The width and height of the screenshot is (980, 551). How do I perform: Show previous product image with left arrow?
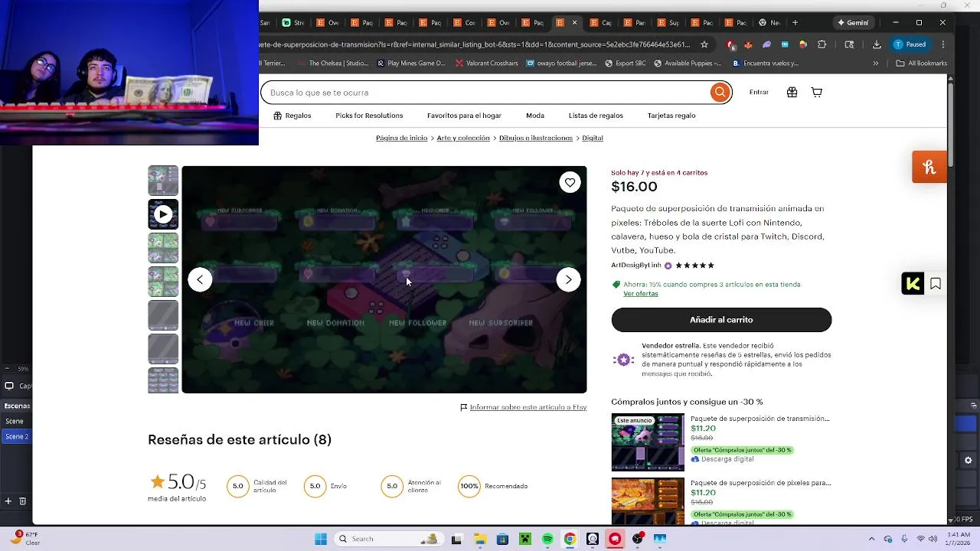click(x=200, y=279)
